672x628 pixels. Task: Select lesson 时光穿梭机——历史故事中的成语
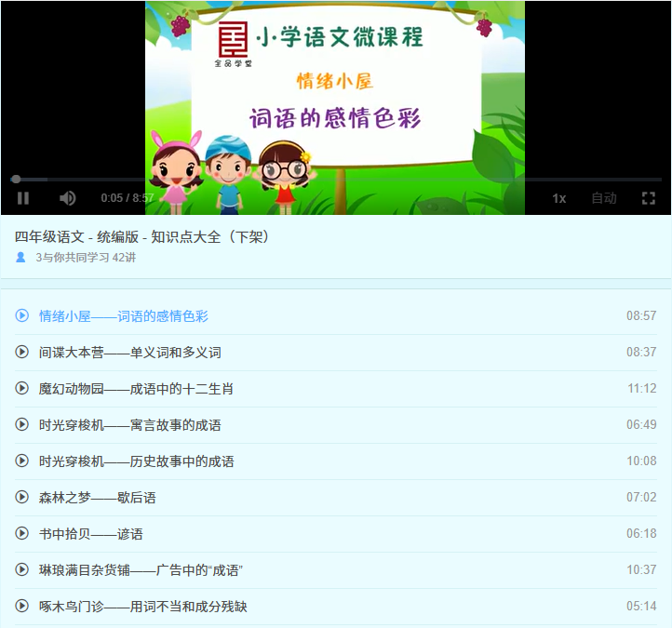136,461
